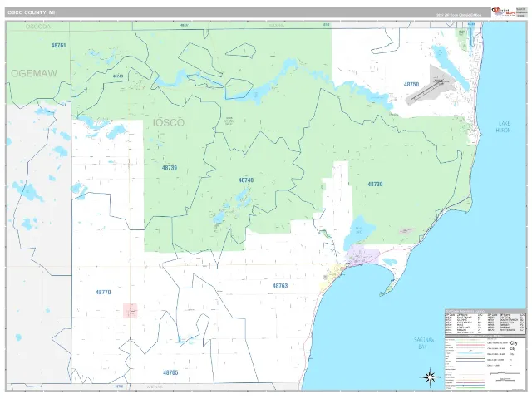This screenshot has width=532, height=399.
Task: Click the large IOSCO county label
Action: [169, 122]
